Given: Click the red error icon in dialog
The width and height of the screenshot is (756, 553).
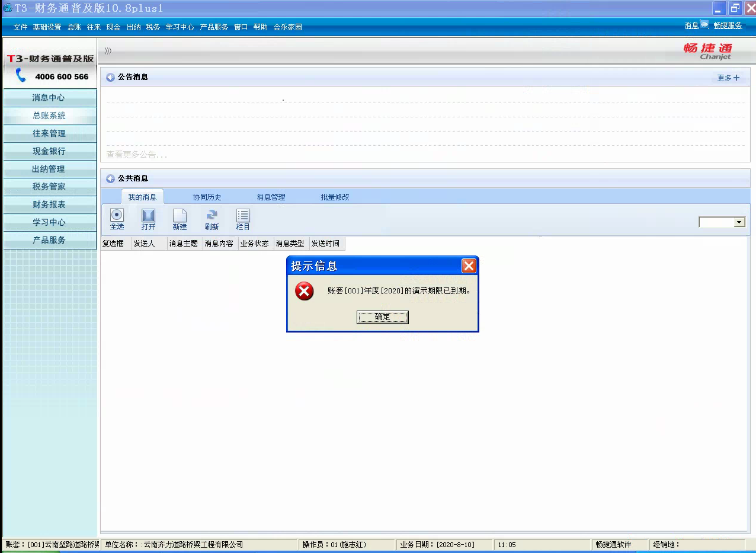Looking at the screenshot, I should pos(305,291).
